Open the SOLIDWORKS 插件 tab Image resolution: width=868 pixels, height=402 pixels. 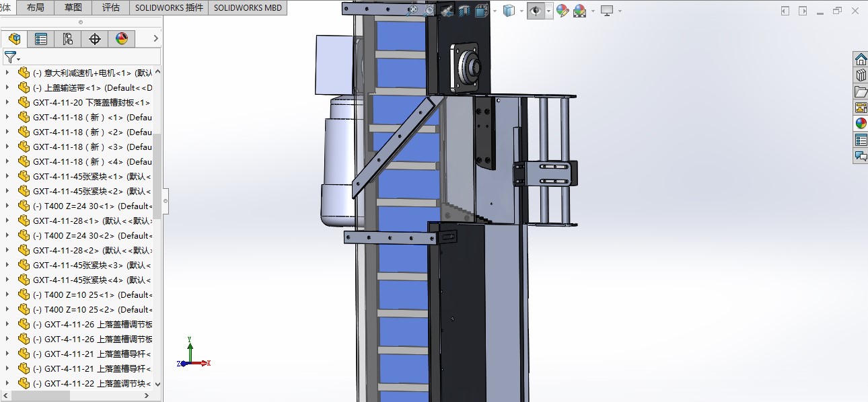pyautogui.click(x=169, y=7)
